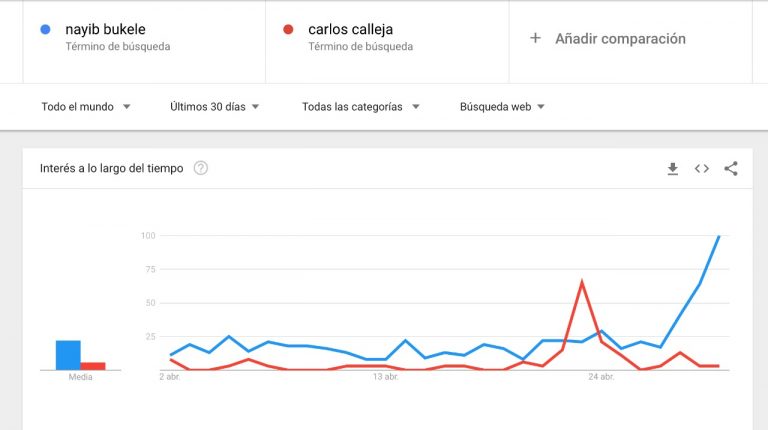Expand the Todo el mundo region dropdown

(86, 107)
